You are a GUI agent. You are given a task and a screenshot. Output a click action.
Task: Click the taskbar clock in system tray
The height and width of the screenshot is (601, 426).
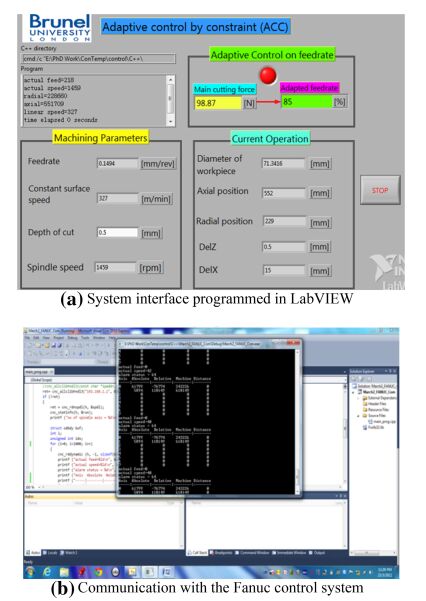pyautogui.click(x=385, y=572)
